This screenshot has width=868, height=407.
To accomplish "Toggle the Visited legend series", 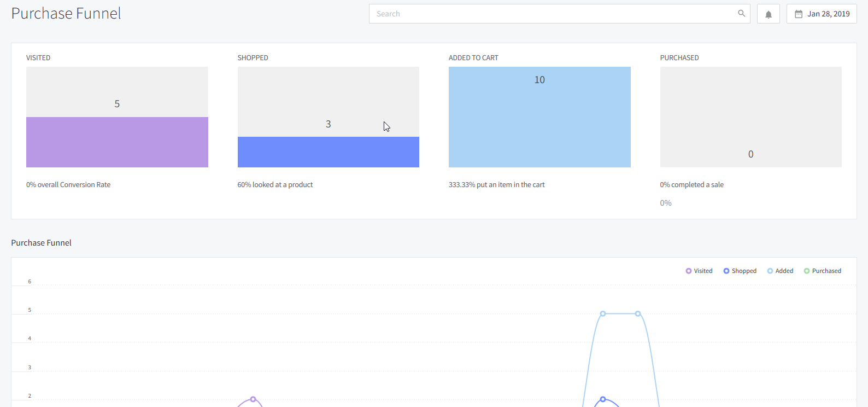I will pyautogui.click(x=699, y=271).
